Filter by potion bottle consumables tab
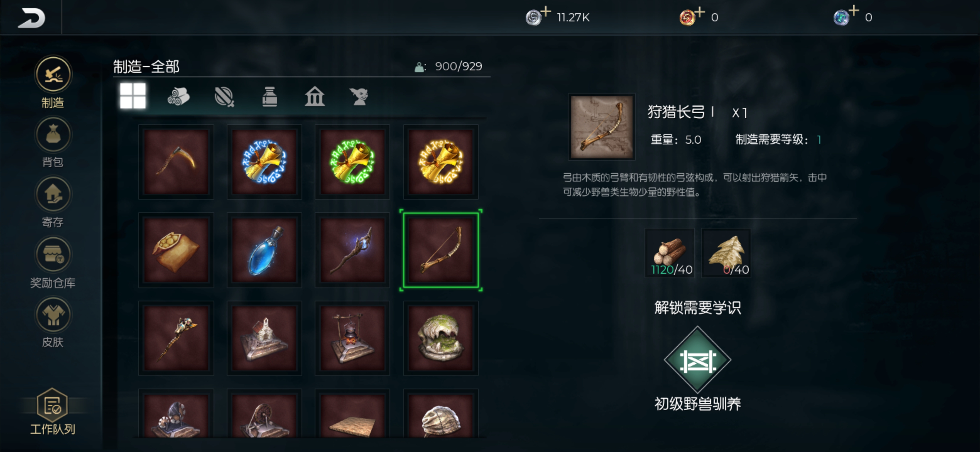 pyautogui.click(x=270, y=96)
